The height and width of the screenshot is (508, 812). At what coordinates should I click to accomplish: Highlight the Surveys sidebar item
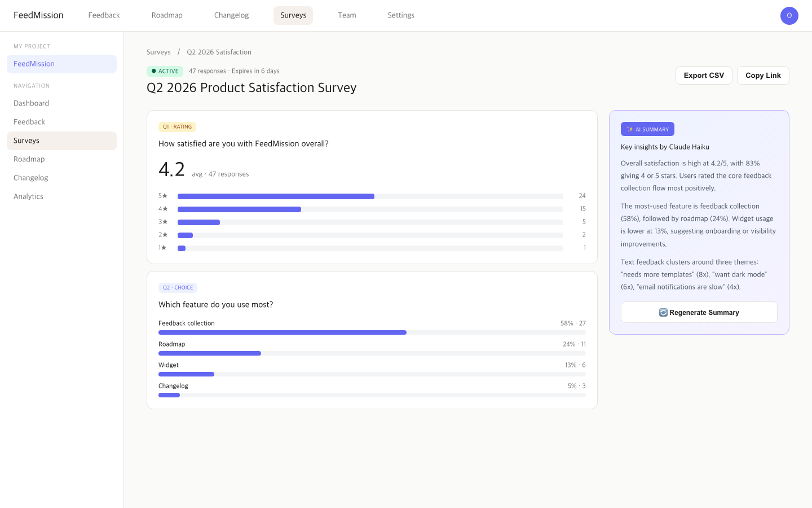pyautogui.click(x=61, y=141)
